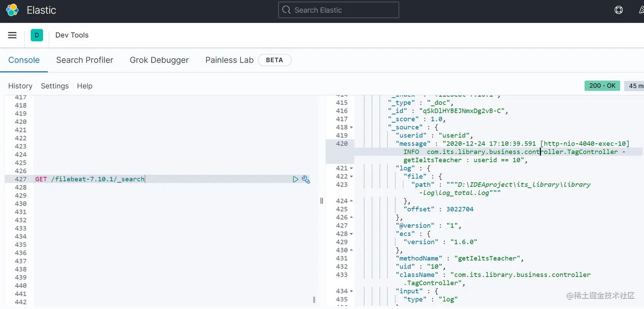This screenshot has height=309, width=644.
Task: Click the "_type" : "_doc" line
Action: coord(421,103)
